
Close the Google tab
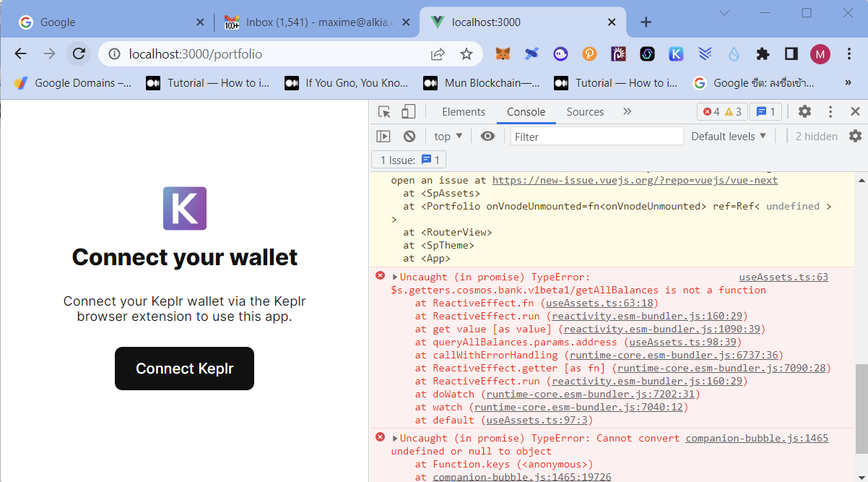coord(200,22)
